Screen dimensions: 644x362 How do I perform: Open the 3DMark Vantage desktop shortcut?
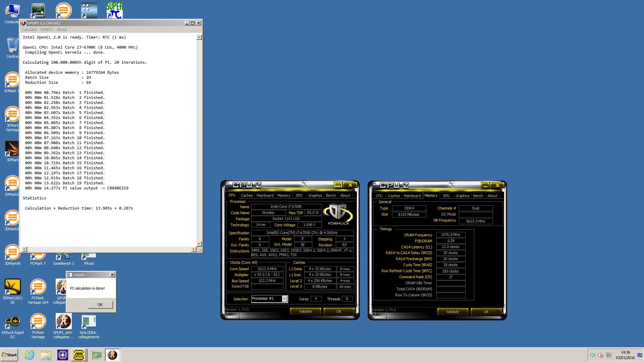click(12, 119)
